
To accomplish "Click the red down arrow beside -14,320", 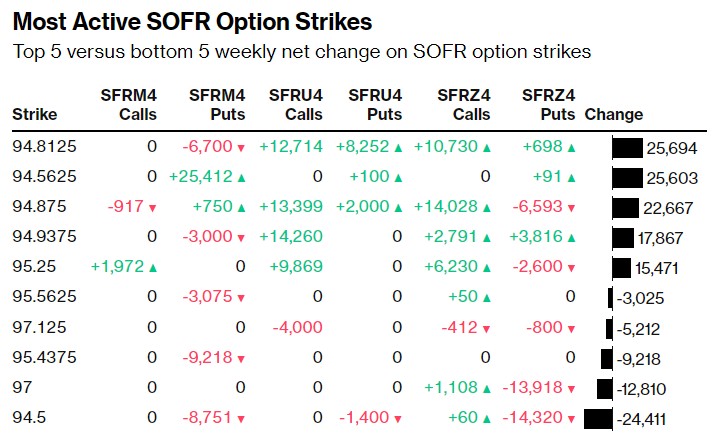I will tap(570, 418).
